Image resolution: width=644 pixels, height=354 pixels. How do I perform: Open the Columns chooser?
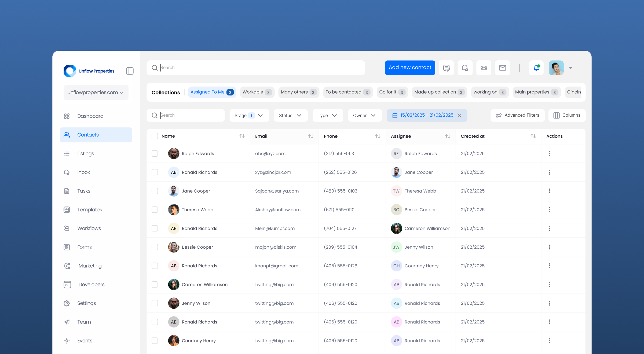pyautogui.click(x=567, y=115)
